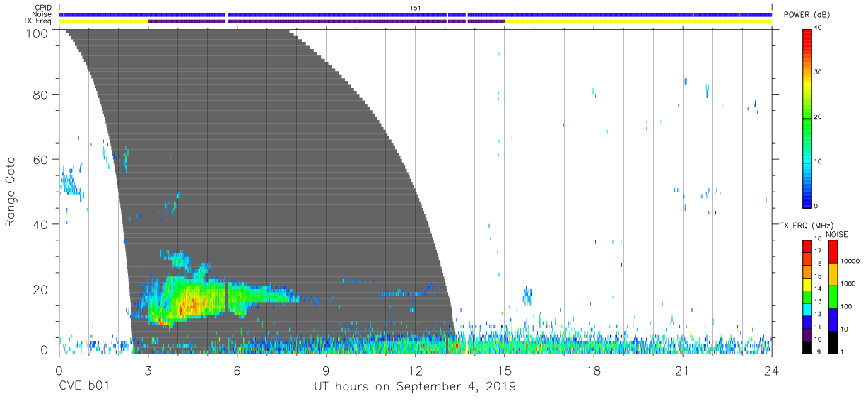Click the 1000 label on noise scale
Viewport: 868px width, 401px height.
click(848, 283)
